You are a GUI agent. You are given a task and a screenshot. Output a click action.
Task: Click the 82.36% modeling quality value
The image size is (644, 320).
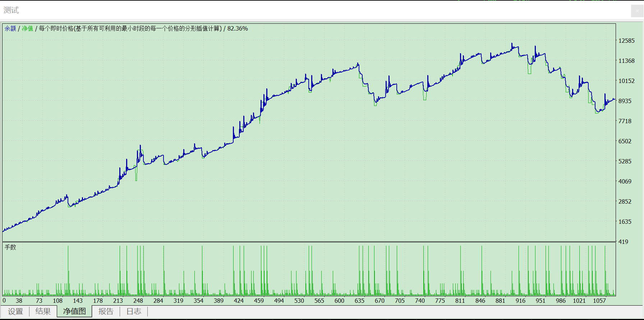pos(238,28)
